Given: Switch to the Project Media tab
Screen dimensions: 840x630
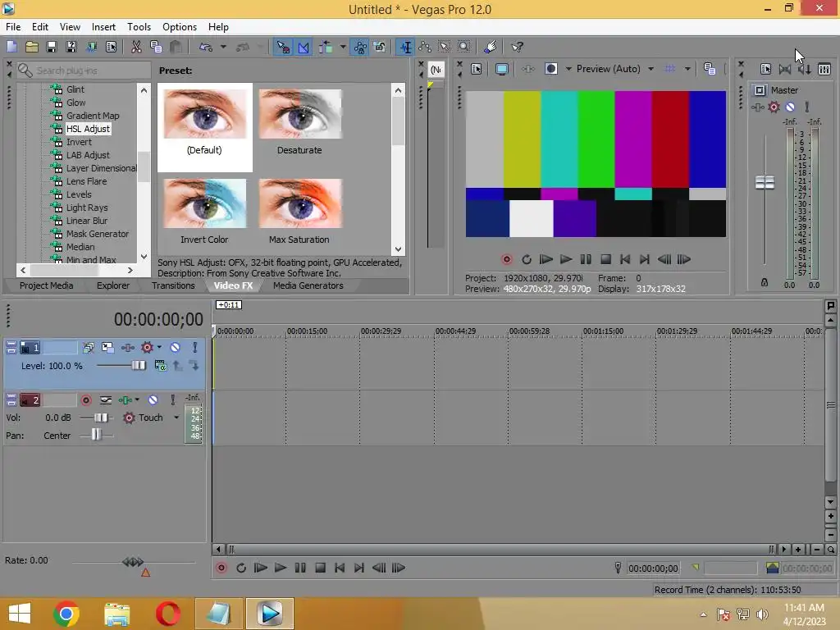Looking at the screenshot, I should (x=46, y=285).
